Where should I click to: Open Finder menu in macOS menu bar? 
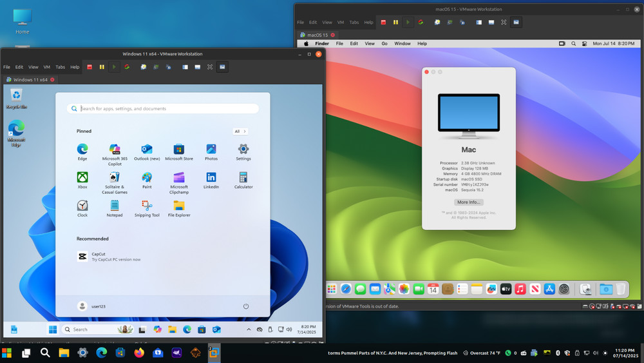(322, 44)
